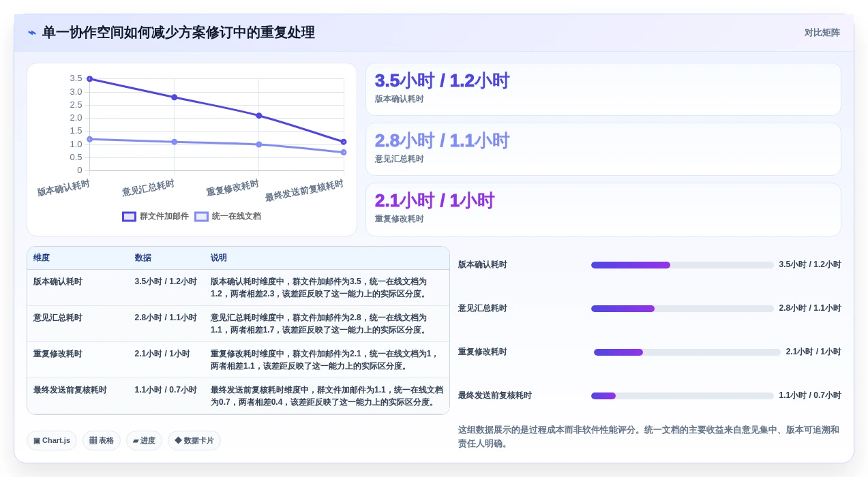Click the 统一在线文档 point at 版本确认耗时
The width and height of the screenshot is (868, 477).
[89, 139]
